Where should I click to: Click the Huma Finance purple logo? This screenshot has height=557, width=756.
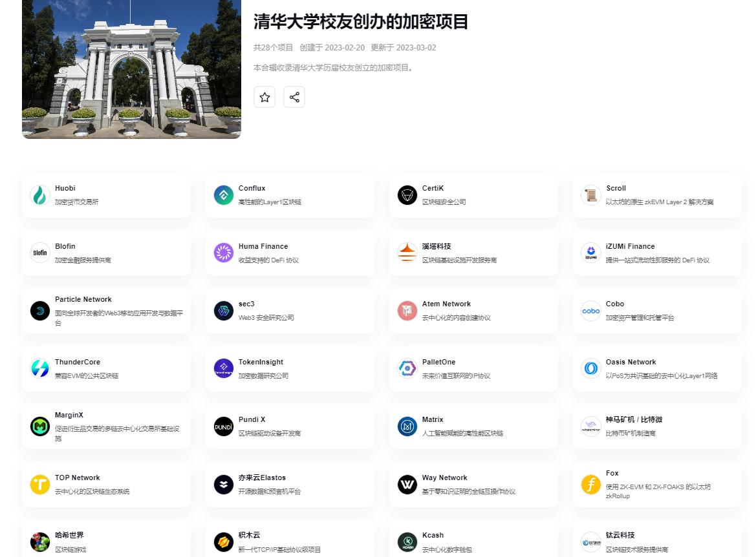(224, 253)
